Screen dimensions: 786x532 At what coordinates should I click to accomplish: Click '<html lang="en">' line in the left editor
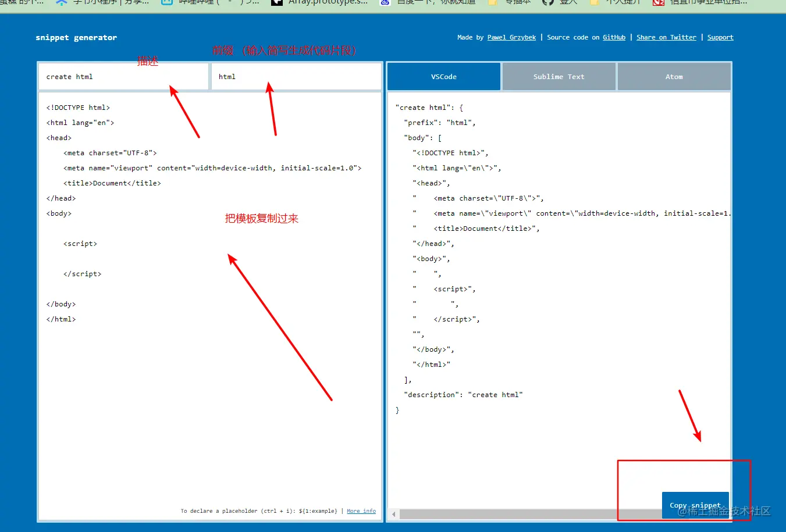80,123
